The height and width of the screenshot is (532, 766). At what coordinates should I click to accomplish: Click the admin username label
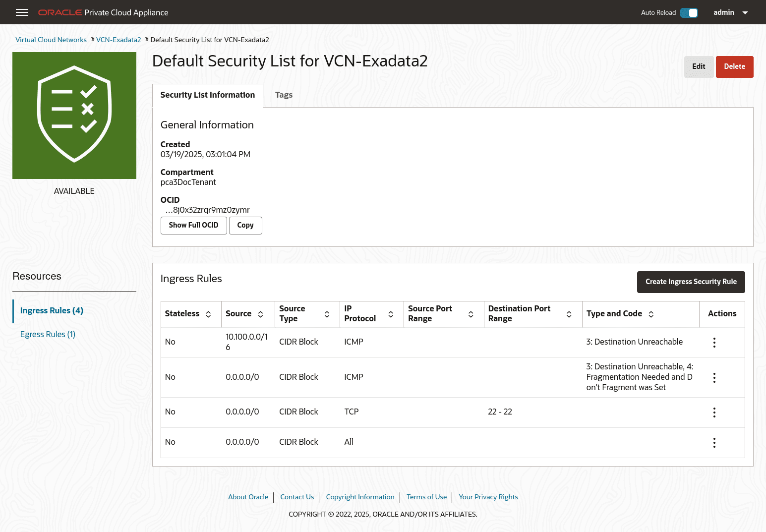coord(723,12)
